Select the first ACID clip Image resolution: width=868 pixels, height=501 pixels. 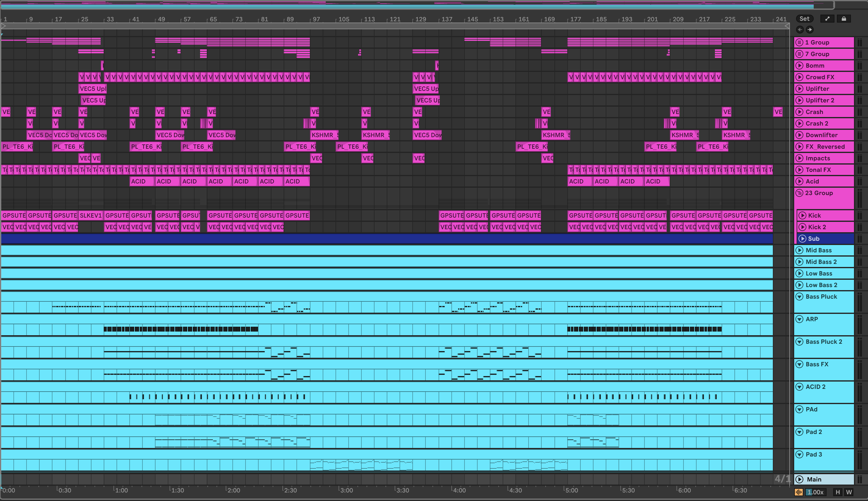[141, 181]
